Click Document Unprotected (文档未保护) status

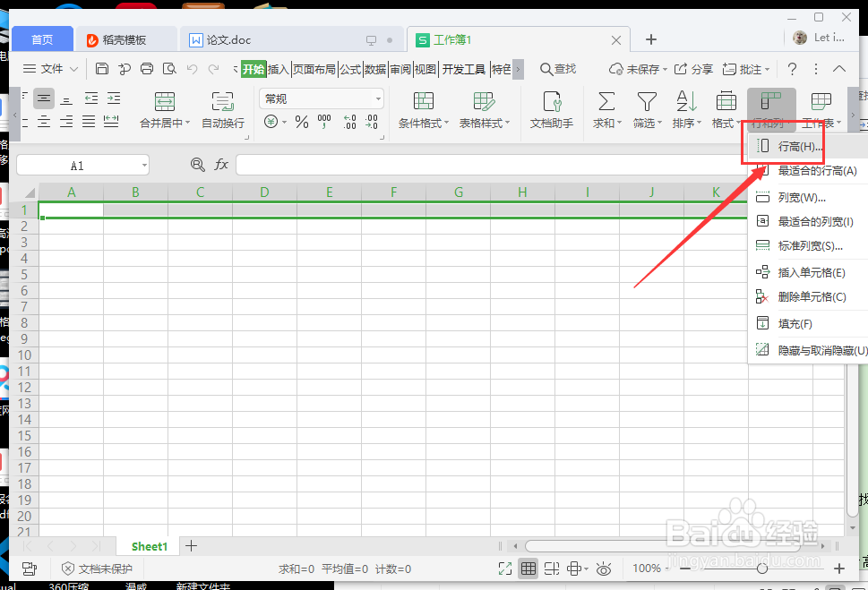pyautogui.click(x=97, y=569)
